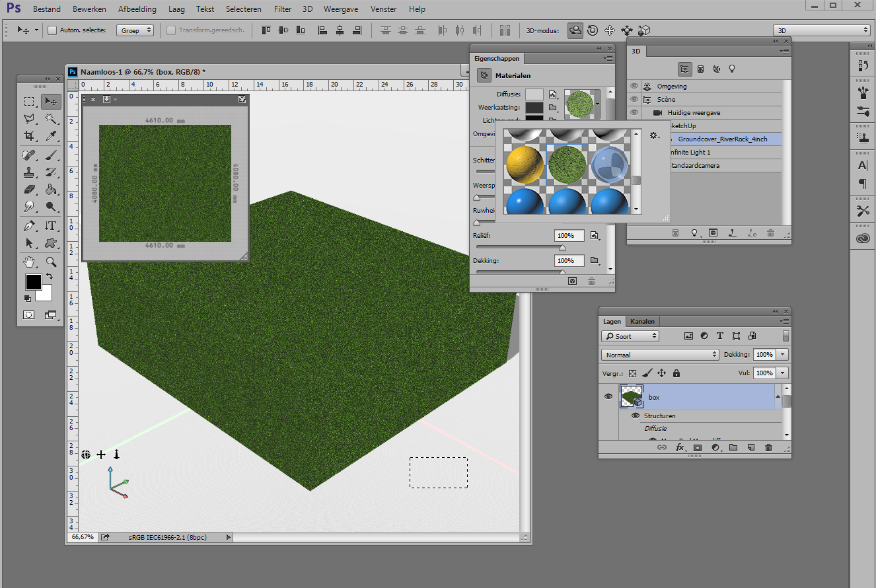Viewport: 876px width, 588px height.
Task: Select the Healing Brush tool
Action: 29,155
